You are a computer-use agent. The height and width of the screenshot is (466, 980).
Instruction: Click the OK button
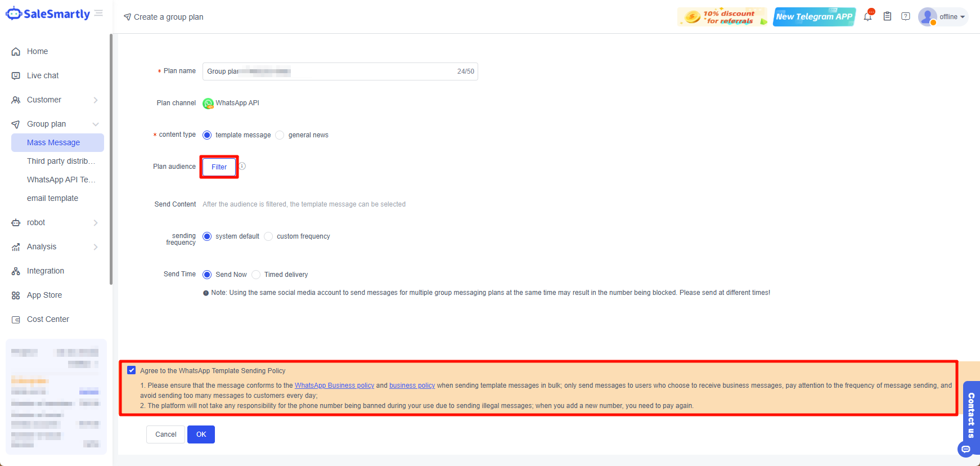[x=201, y=434]
